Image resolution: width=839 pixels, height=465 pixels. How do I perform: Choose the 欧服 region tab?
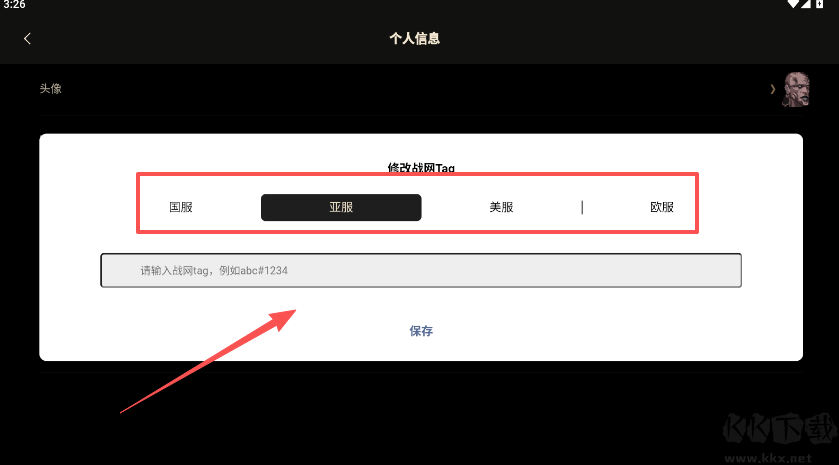point(662,207)
